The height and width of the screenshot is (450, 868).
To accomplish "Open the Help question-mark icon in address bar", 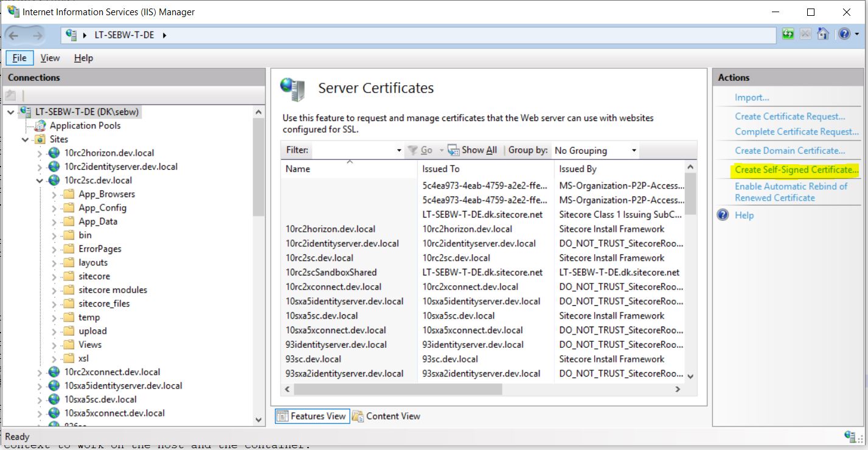I will point(844,34).
